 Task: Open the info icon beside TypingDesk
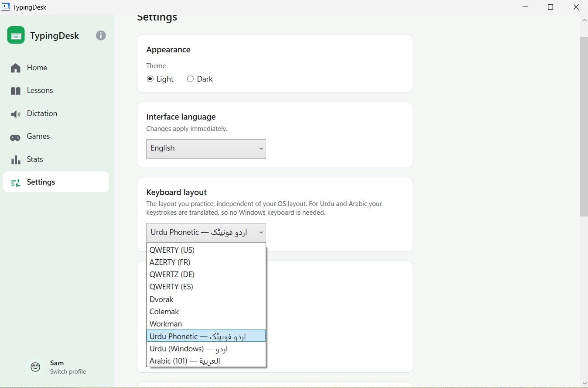(x=101, y=35)
